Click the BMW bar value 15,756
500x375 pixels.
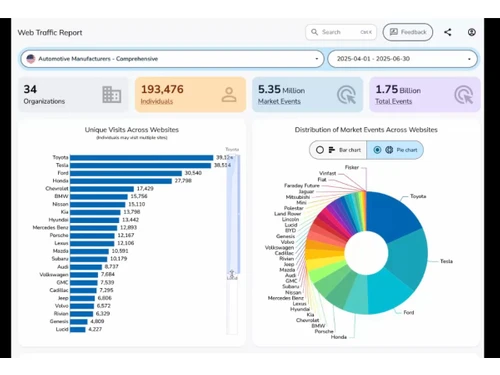pyautogui.click(x=139, y=196)
